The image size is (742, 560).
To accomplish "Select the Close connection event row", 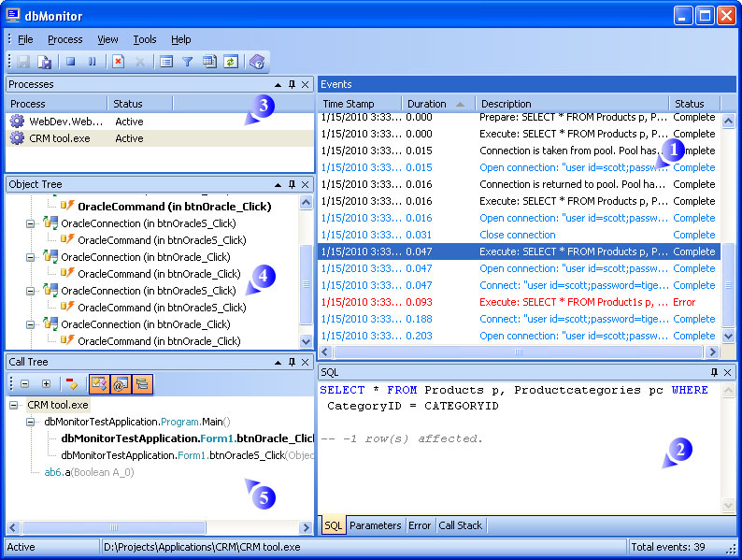I will coord(519,235).
